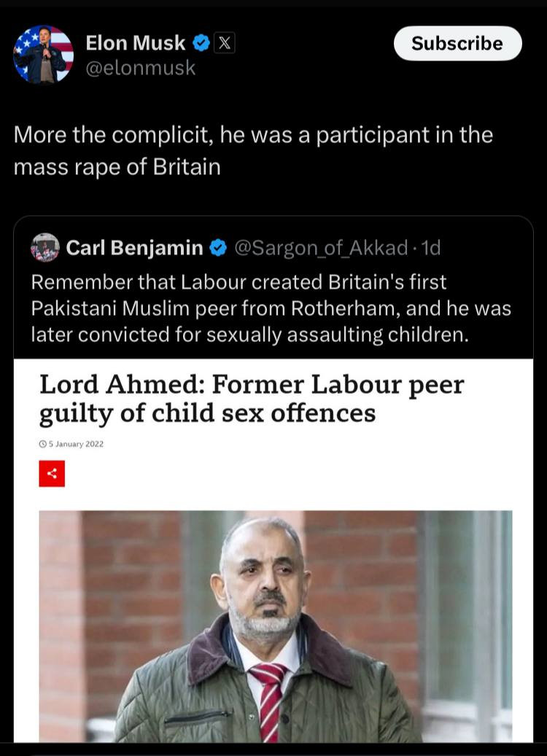This screenshot has width=547, height=756.
Task: Click the @elonmusk handle
Action: (x=140, y=68)
